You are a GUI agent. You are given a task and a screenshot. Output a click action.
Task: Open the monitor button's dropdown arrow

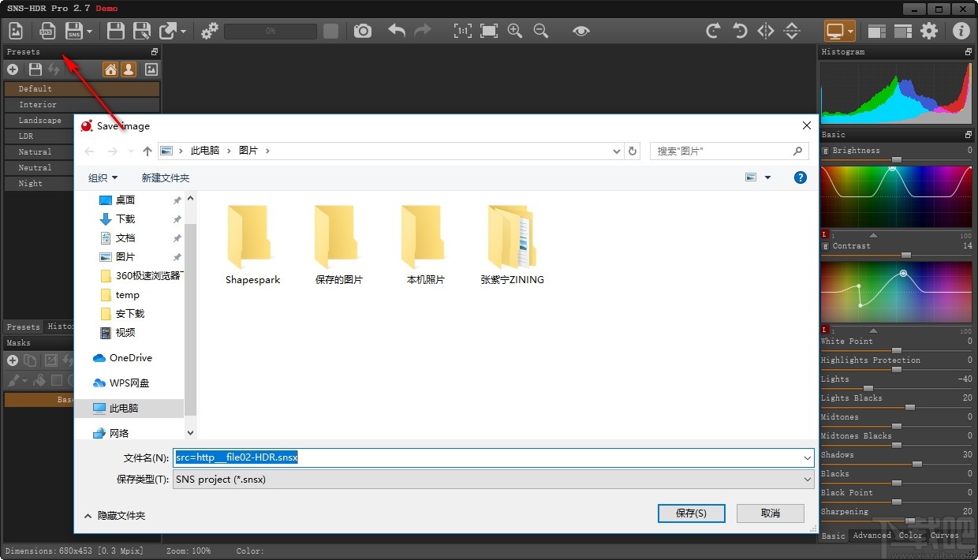click(851, 32)
